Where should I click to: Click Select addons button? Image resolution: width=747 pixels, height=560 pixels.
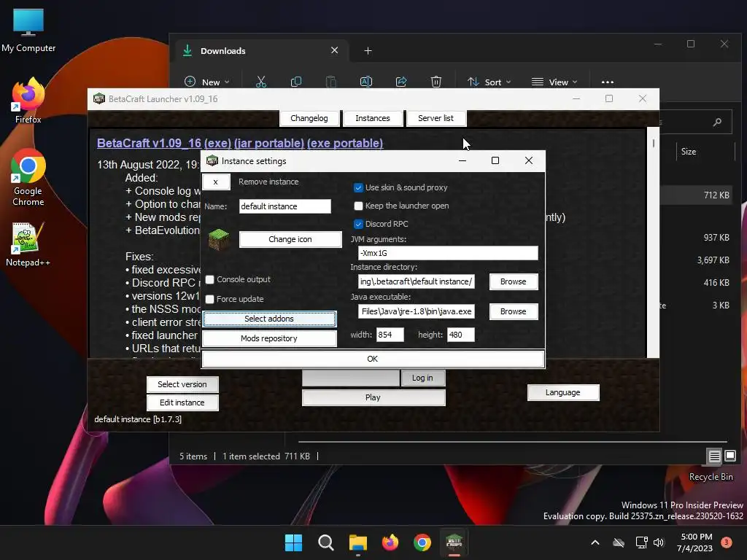269,319
